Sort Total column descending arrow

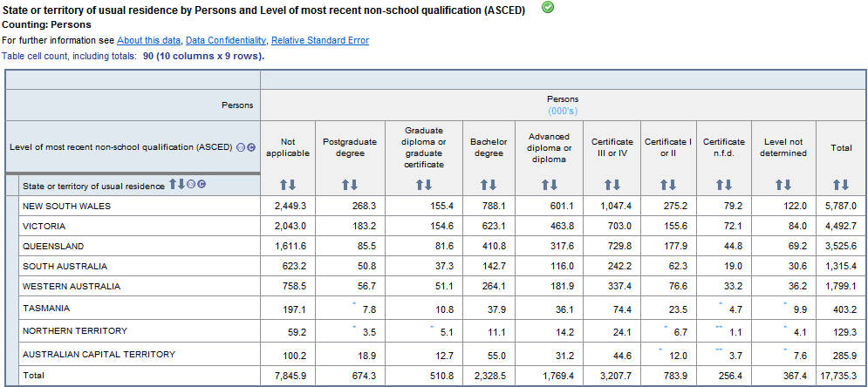pyautogui.click(x=845, y=185)
